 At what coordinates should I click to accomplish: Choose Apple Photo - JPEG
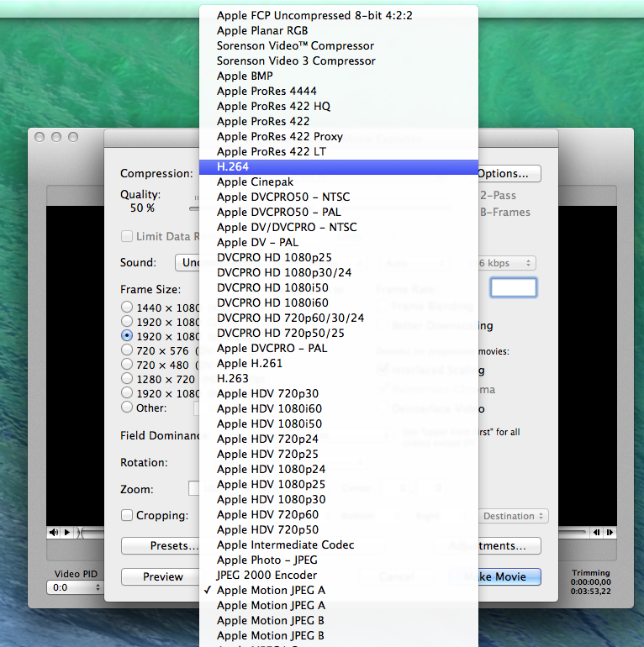coord(339,560)
